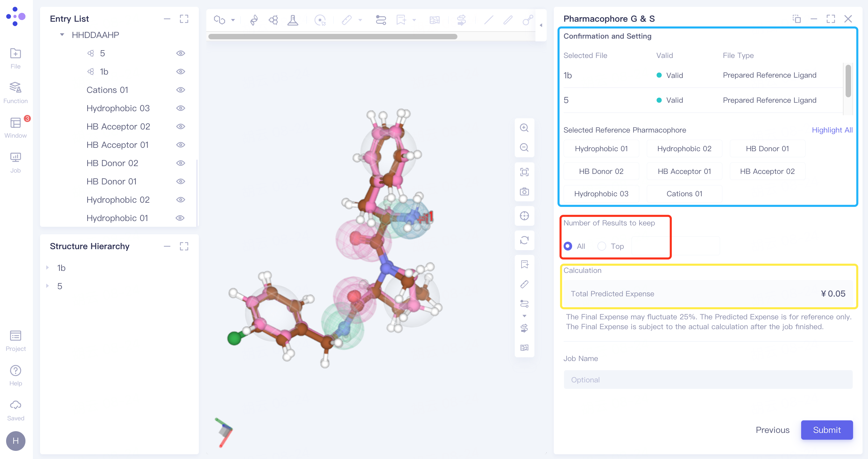Select Hydrophobic 02 in Entry List
This screenshot has height=459, width=868.
click(118, 200)
